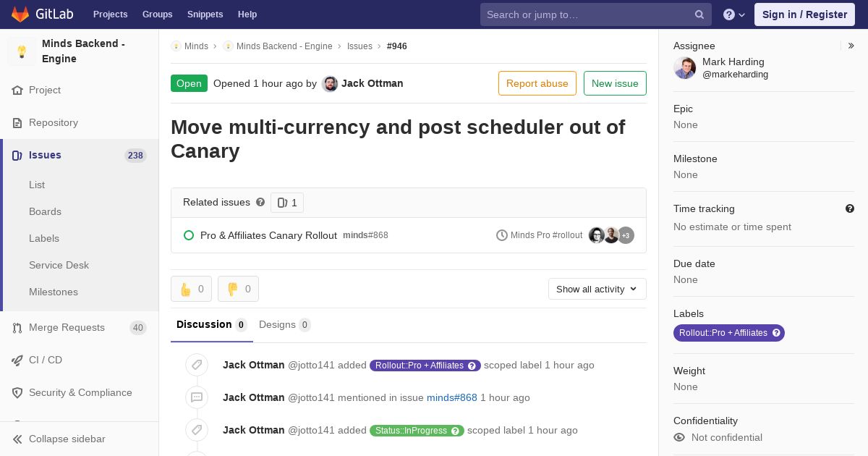Collapse the right sidebar with double-arrow
This screenshot has height=456, width=868.
point(851,46)
